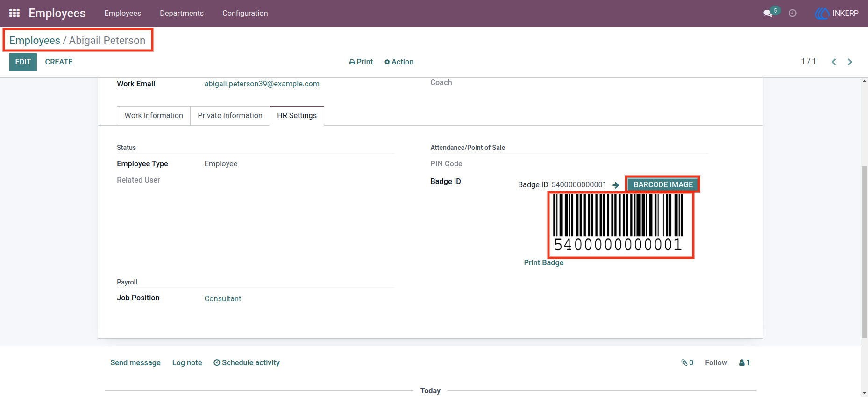
Task: Click Send message in the chatter
Action: tap(135, 362)
